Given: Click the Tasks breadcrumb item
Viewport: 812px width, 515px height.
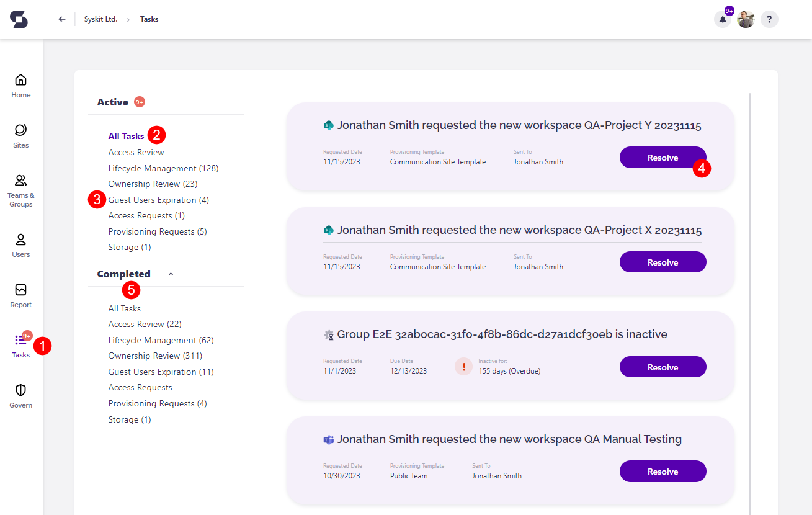Looking at the screenshot, I should 149,19.
